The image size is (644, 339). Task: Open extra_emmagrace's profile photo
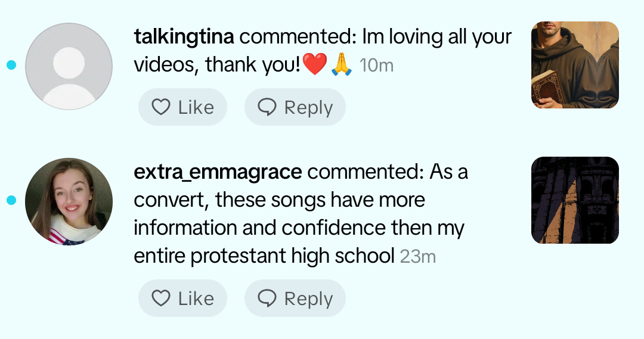[x=69, y=201]
